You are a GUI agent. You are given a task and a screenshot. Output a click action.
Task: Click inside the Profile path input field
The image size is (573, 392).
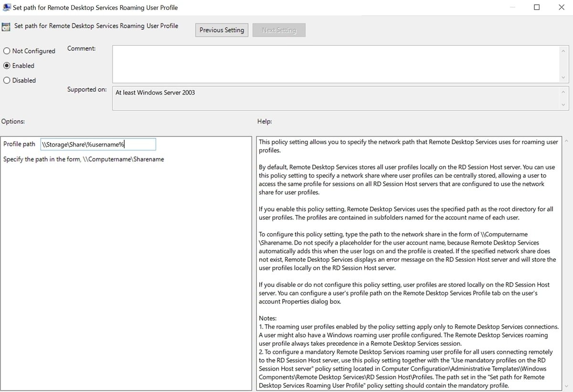(x=98, y=144)
